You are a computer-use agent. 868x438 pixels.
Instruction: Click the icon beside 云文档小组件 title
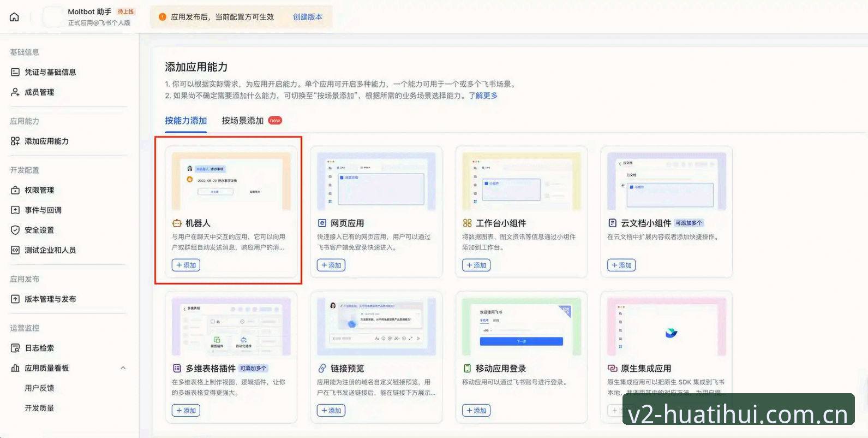(612, 223)
